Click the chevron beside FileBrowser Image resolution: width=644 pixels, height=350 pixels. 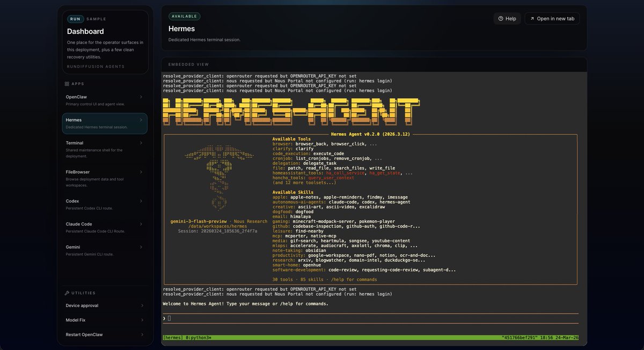tap(141, 172)
